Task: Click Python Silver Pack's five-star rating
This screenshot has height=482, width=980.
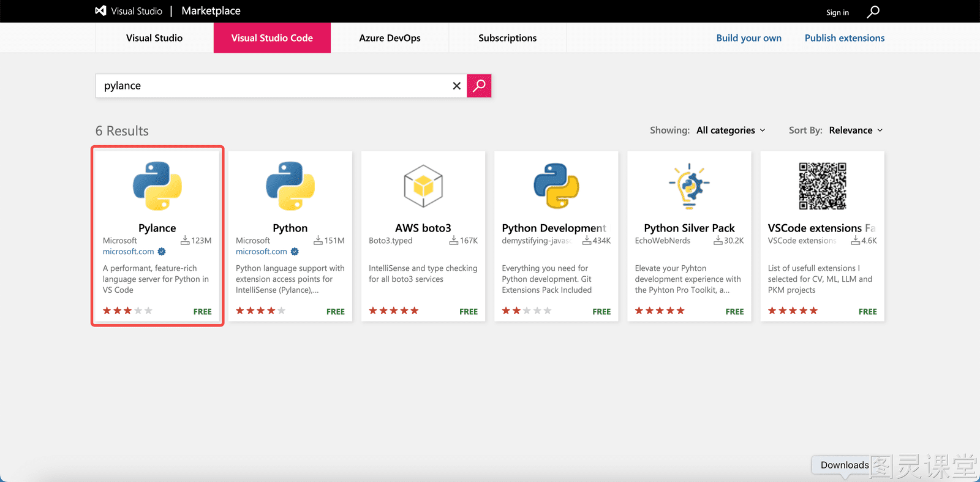Action: tap(660, 311)
